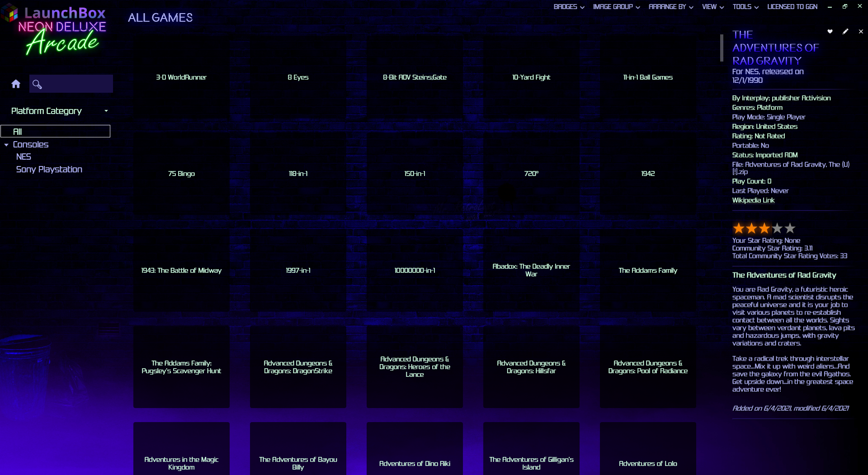Click the Community Star Rating text
The width and height of the screenshot is (868, 475).
coord(772,248)
